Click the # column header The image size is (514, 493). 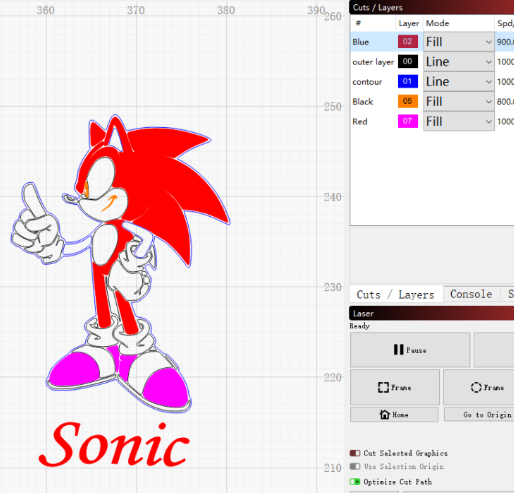pyautogui.click(x=373, y=23)
